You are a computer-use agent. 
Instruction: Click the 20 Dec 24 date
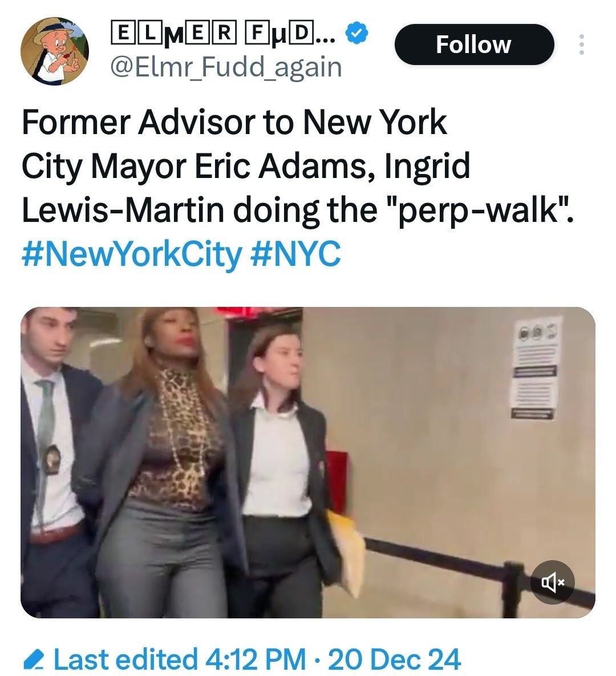pos(394,659)
